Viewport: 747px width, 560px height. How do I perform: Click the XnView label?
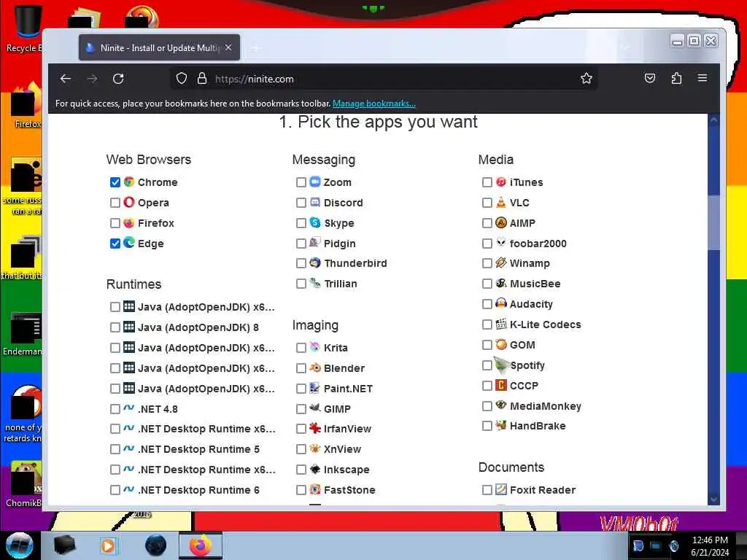[x=343, y=449]
